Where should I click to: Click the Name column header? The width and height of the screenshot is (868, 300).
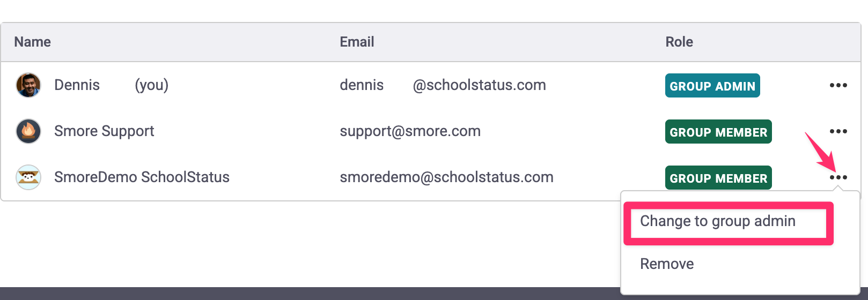(x=32, y=42)
